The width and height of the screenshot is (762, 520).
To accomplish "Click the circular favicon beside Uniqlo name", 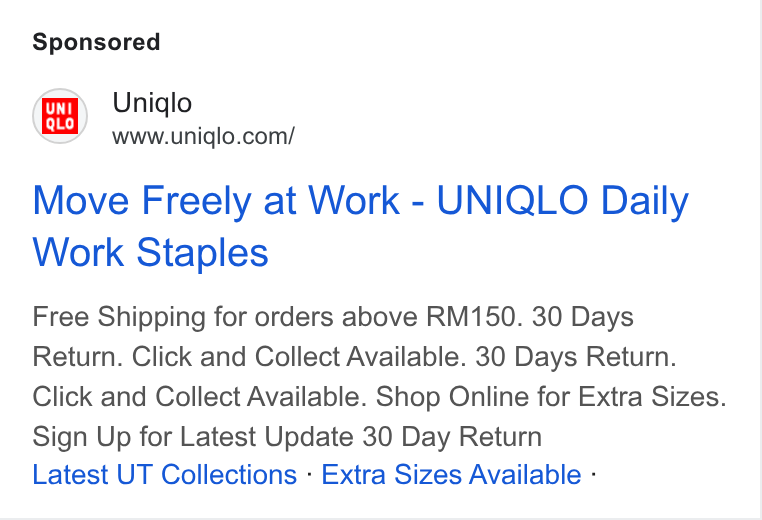I will pos(60,116).
